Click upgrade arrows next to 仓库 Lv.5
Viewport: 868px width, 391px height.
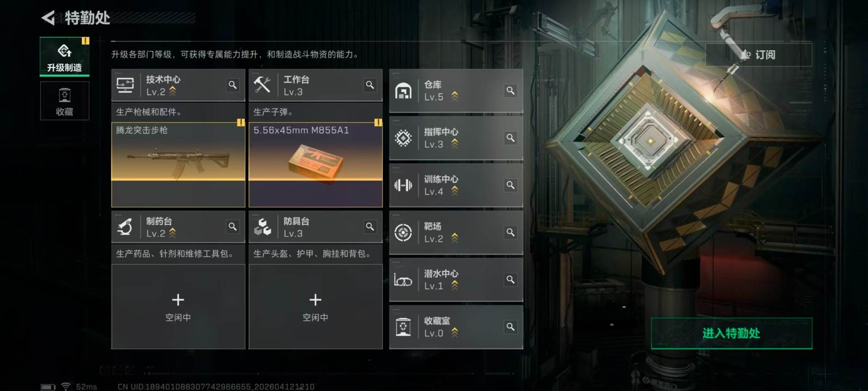pyautogui.click(x=455, y=96)
